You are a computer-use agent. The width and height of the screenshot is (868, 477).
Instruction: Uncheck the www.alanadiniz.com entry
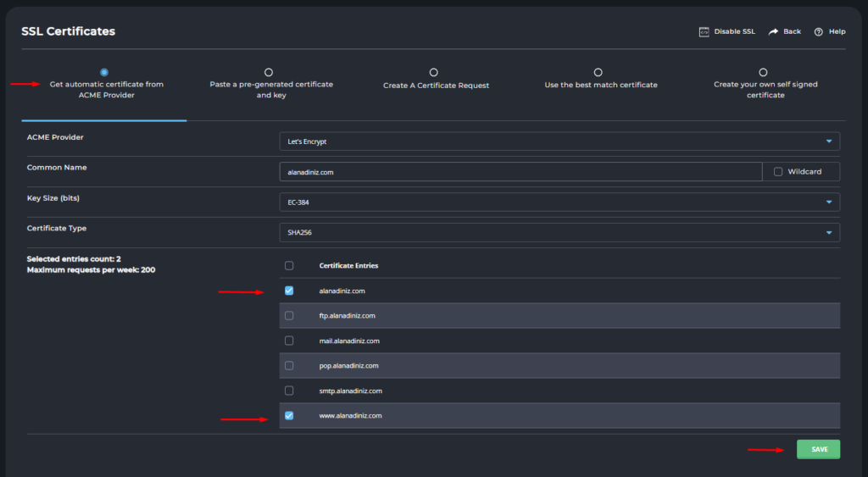coord(289,416)
